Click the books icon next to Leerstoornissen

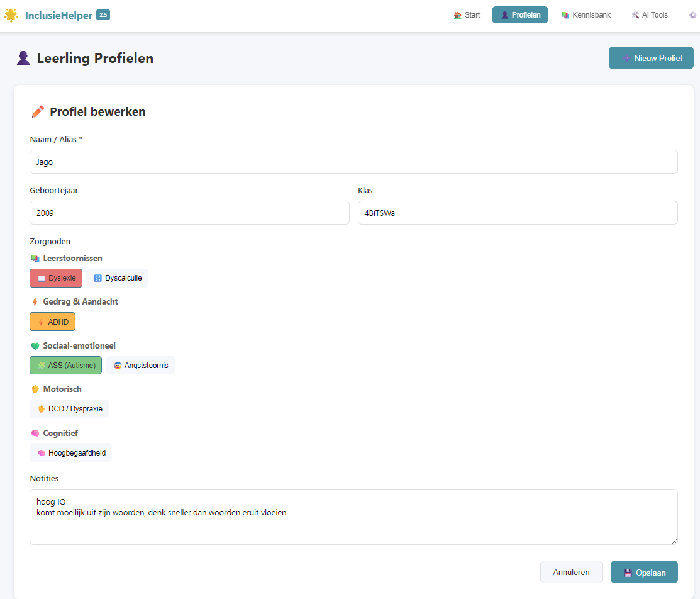35,259
